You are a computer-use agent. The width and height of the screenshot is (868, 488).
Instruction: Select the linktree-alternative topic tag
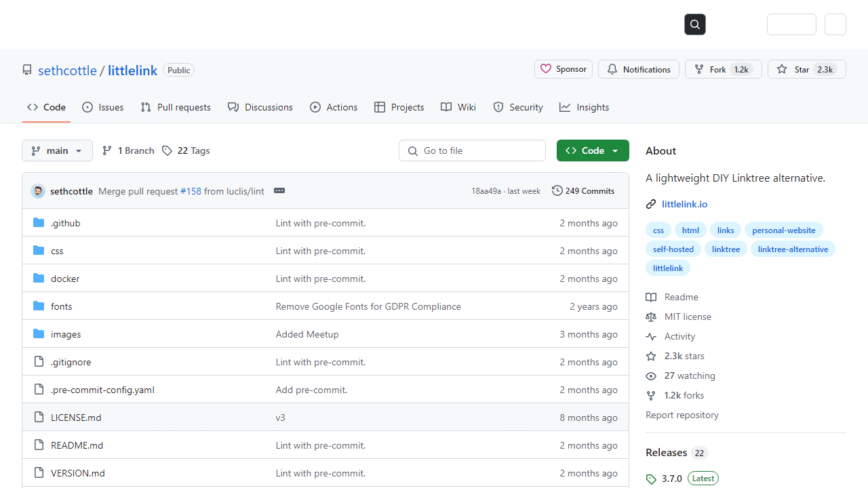pyautogui.click(x=793, y=249)
